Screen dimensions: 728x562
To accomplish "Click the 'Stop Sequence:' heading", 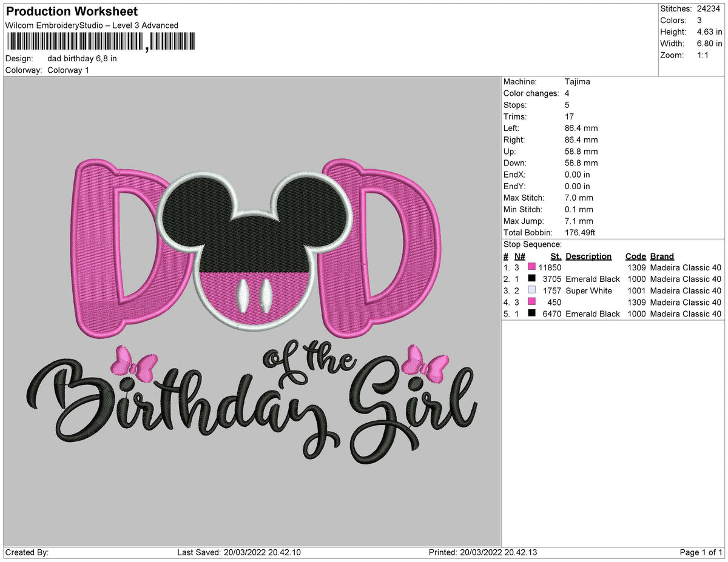I will pos(533,244).
